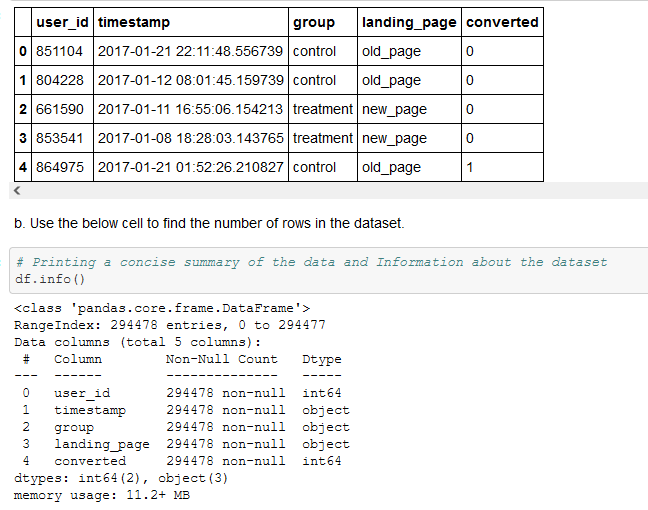This screenshot has height=510, width=648.
Task: Click the landing_page object info row
Action: point(186,444)
